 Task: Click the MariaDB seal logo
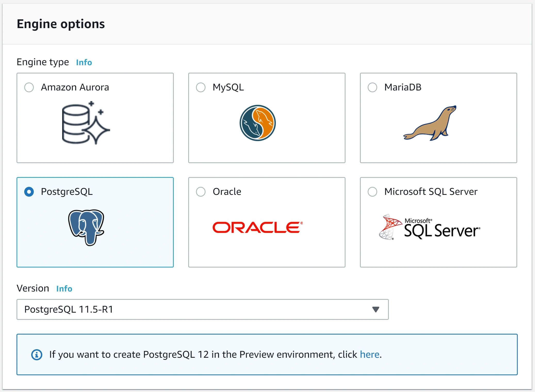pyautogui.click(x=430, y=123)
